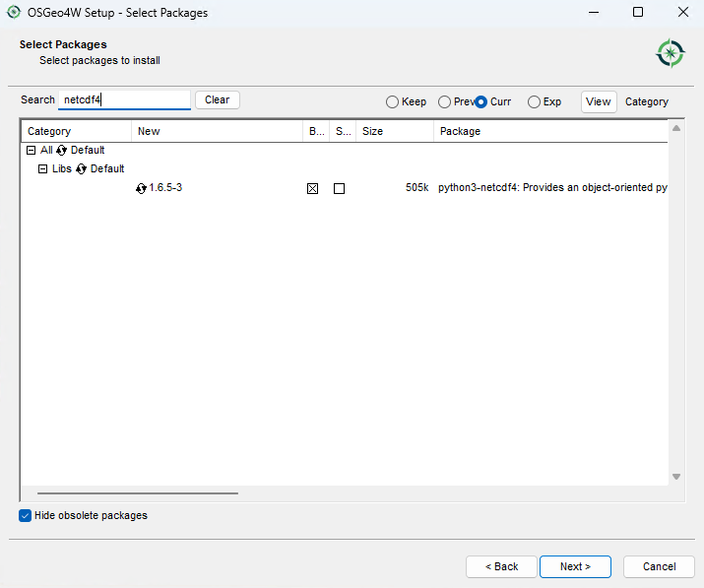704x588 pixels.
Task: Click in the Search input field
Action: pyautogui.click(x=124, y=99)
